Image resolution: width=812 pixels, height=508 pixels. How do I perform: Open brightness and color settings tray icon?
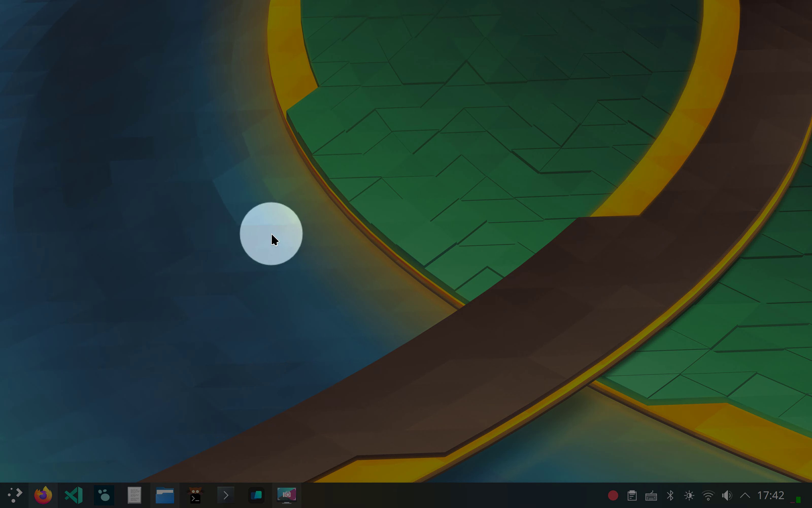689,496
